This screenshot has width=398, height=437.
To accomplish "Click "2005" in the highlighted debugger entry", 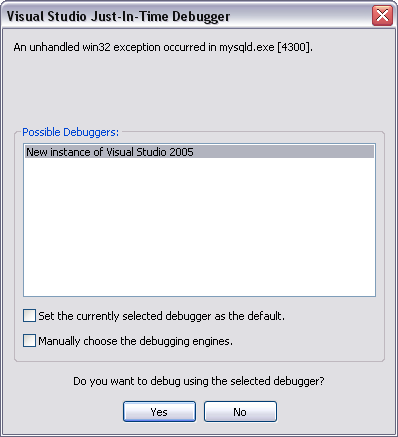I will [181, 152].
